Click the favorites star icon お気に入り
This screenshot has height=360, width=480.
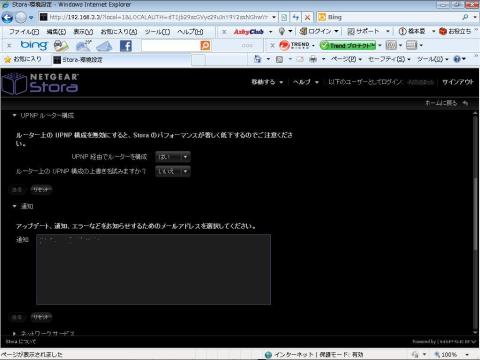coord(8,59)
